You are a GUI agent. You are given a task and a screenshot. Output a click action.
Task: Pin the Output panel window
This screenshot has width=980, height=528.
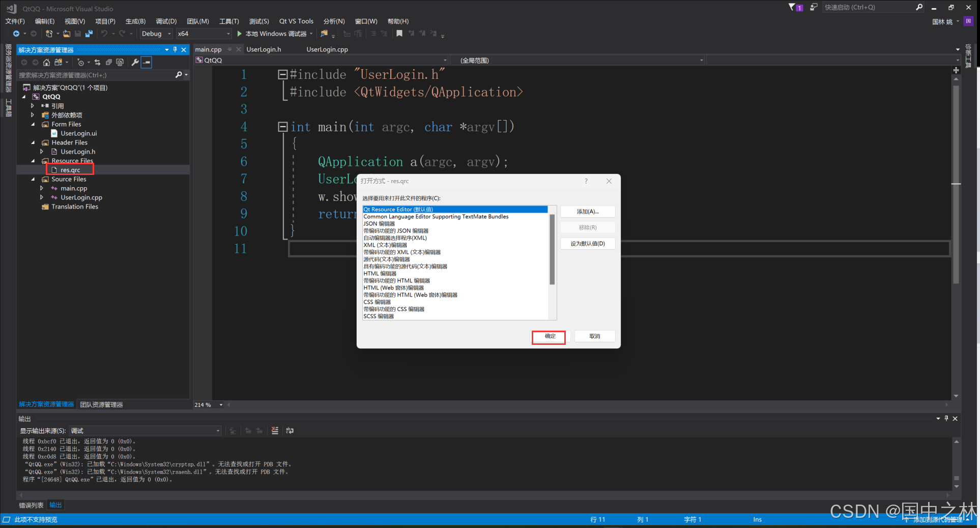pos(946,418)
